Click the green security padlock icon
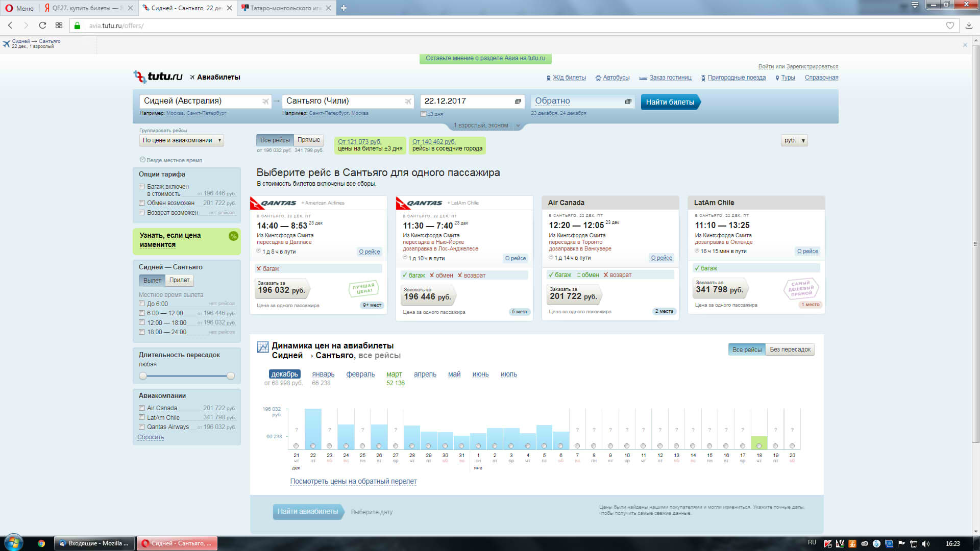The height and width of the screenshot is (551, 980). point(78,26)
